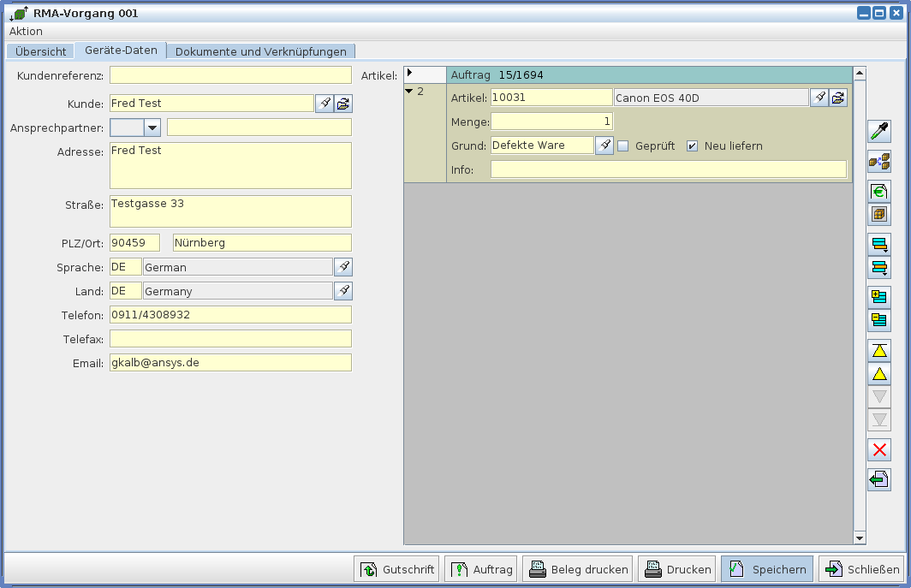Enable the Geprüft checkbox

coord(623,146)
